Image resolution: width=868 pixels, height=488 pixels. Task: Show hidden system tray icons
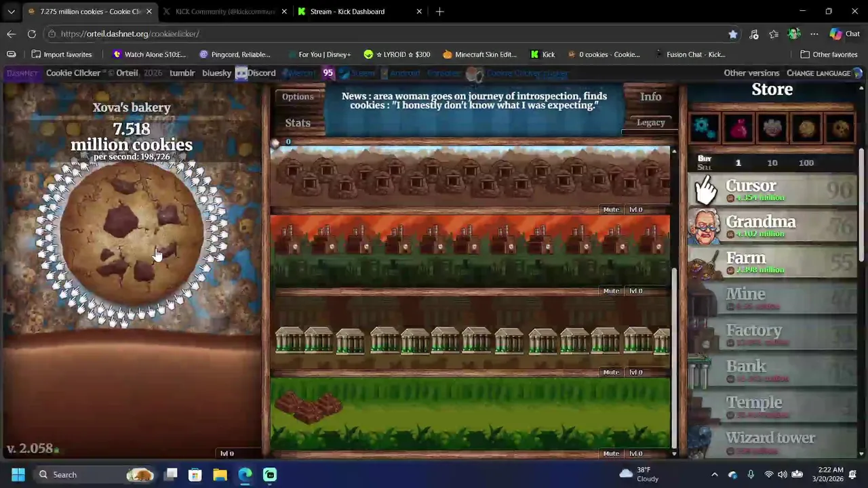[714, 474]
